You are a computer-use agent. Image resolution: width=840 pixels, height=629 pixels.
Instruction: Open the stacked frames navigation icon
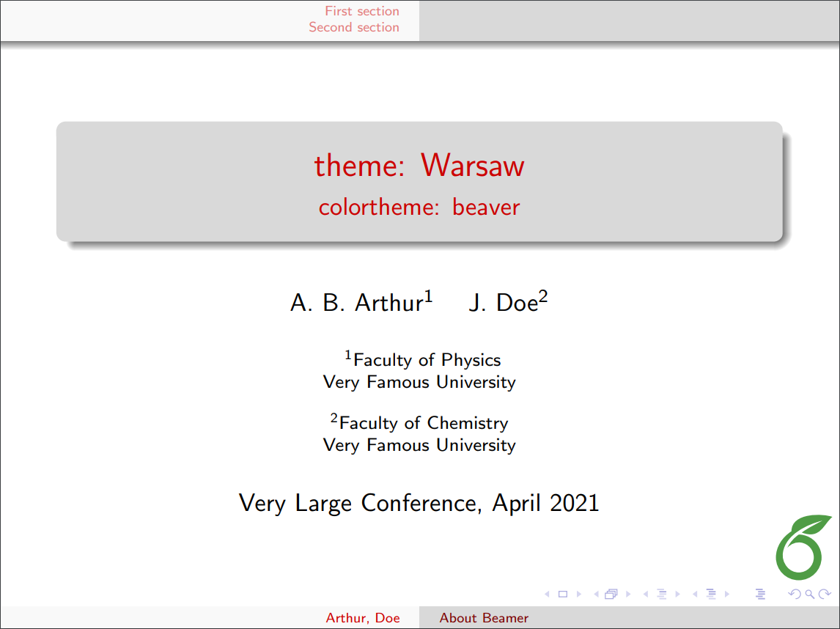tap(611, 594)
